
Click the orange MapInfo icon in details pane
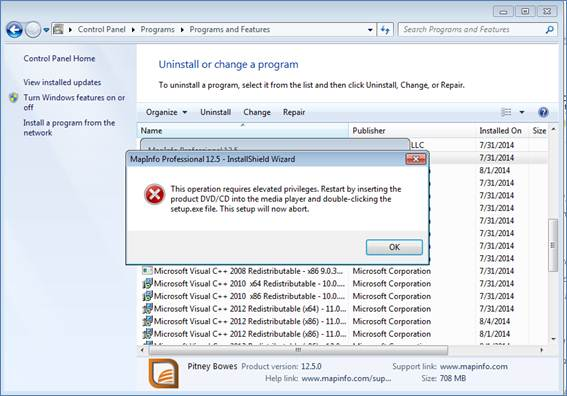click(x=163, y=373)
